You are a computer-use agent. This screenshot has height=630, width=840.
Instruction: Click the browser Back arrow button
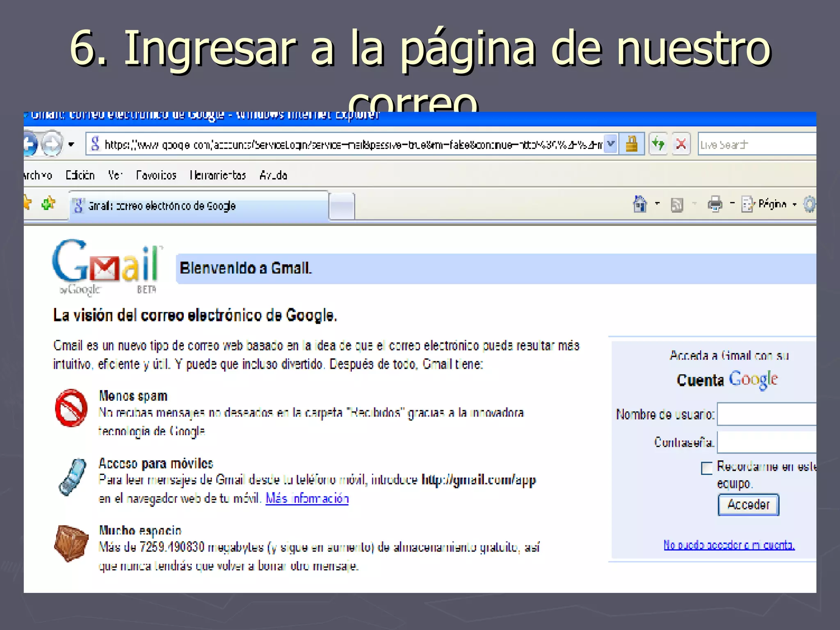[x=30, y=144]
